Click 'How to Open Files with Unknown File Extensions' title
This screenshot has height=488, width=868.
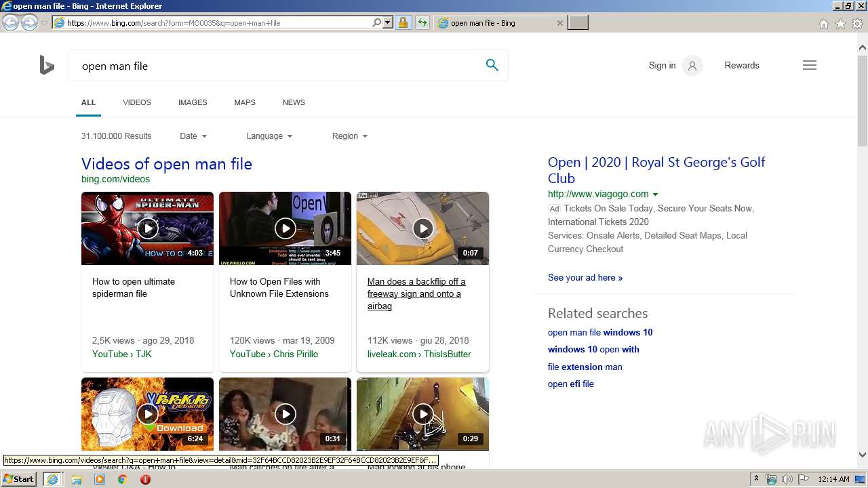(x=279, y=287)
